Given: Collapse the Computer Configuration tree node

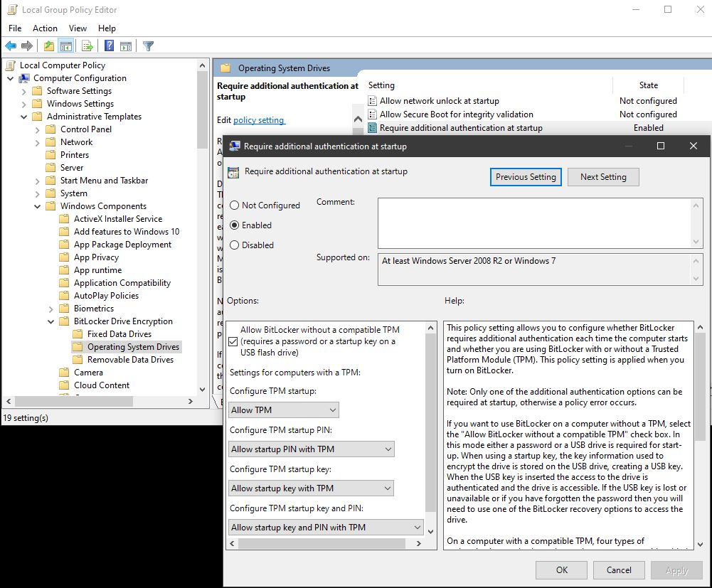Looking at the screenshot, I should click(11, 78).
